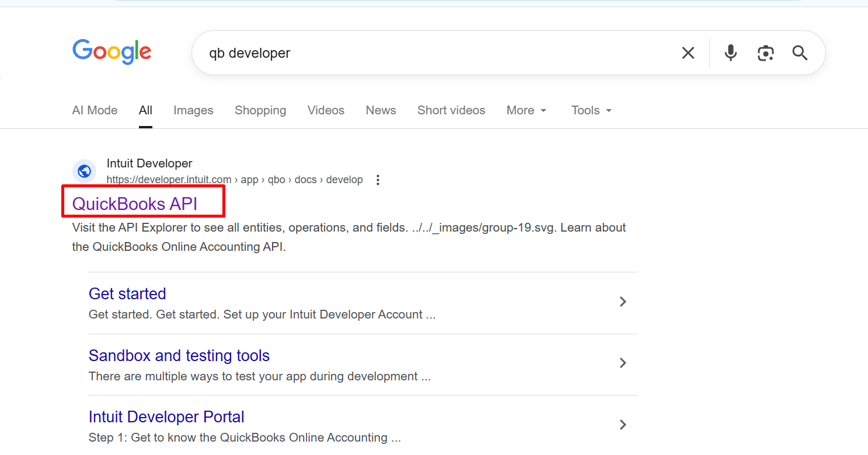Image resolution: width=868 pixels, height=455 pixels.
Task: Open Google Lens image search icon
Action: (x=765, y=53)
